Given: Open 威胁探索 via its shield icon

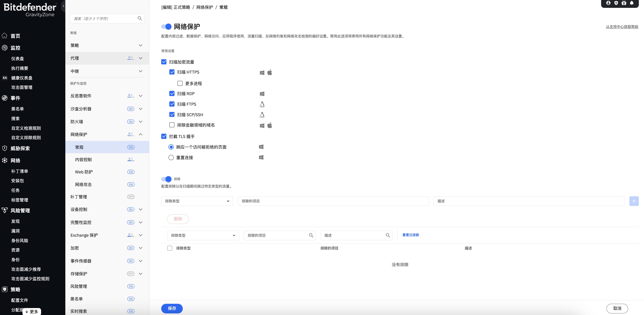Looking at the screenshot, I should [x=4, y=148].
